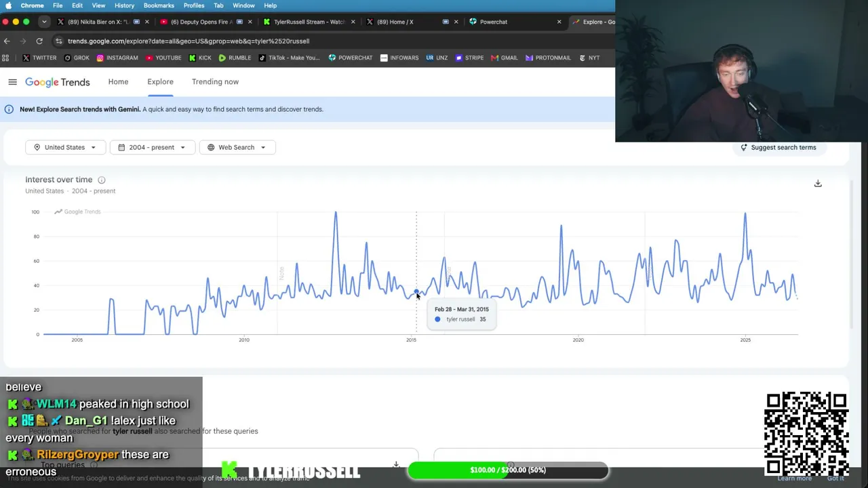Open the Chrome Edit menu
Image resolution: width=868 pixels, height=488 pixels.
pos(77,5)
